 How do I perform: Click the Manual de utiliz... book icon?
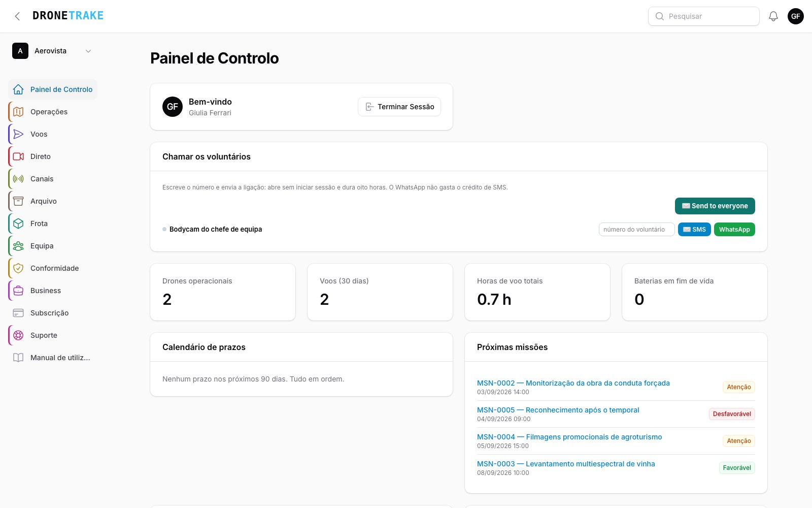18,358
